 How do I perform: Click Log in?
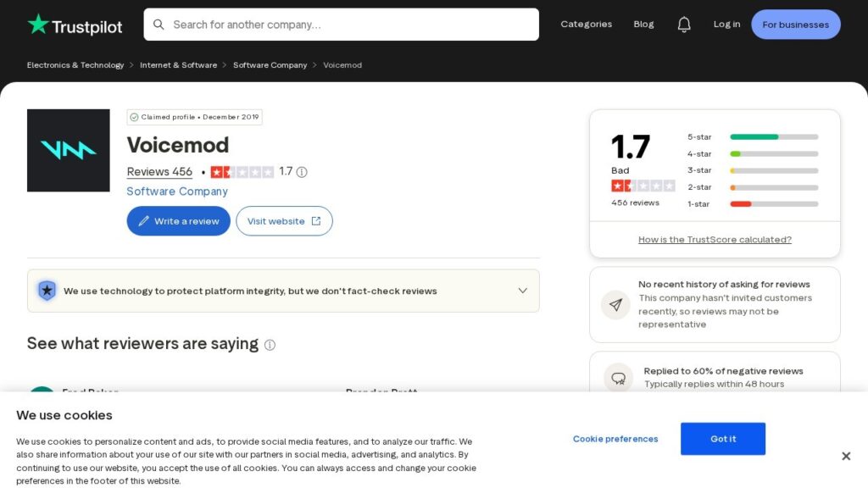(x=726, y=24)
